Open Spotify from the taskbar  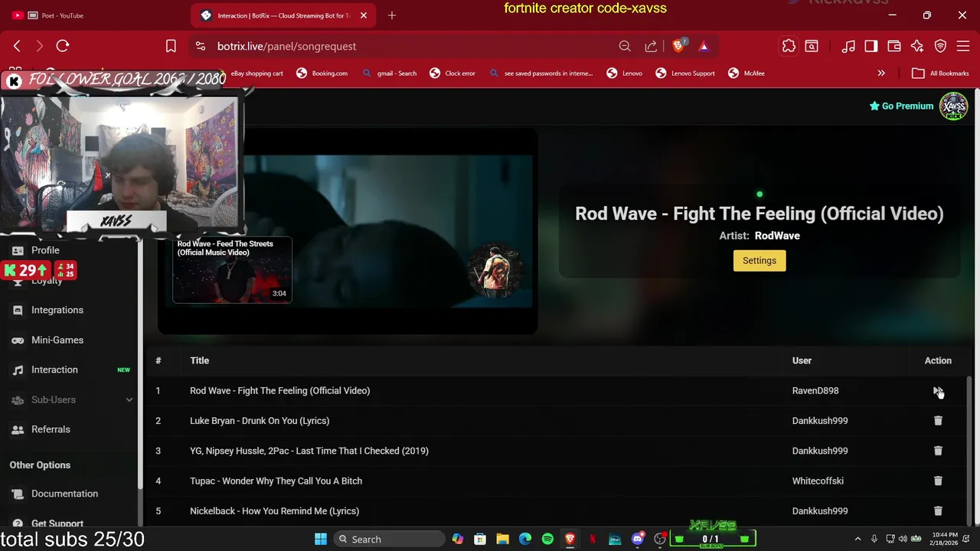[x=547, y=539]
